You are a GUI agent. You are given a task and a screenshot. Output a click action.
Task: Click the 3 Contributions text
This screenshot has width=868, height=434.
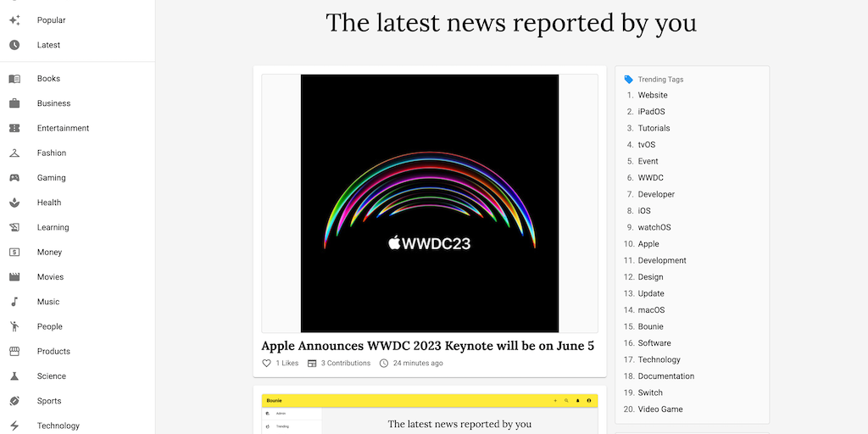[346, 363]
